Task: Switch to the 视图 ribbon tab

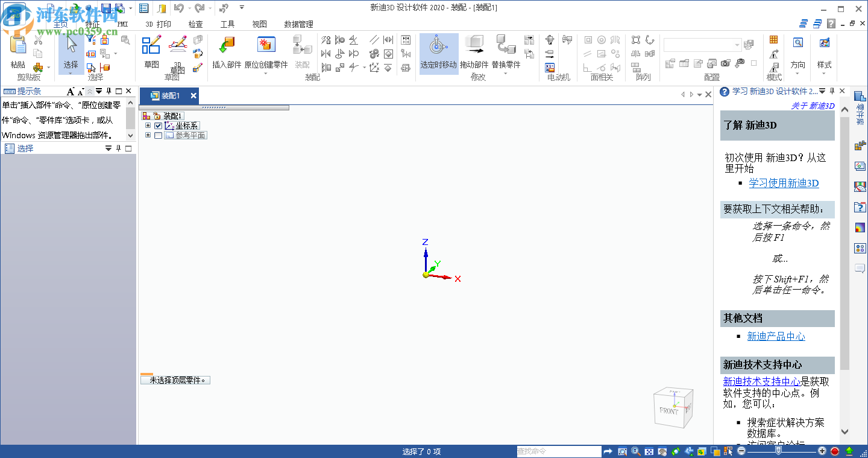Action: (x=259, y=24)
